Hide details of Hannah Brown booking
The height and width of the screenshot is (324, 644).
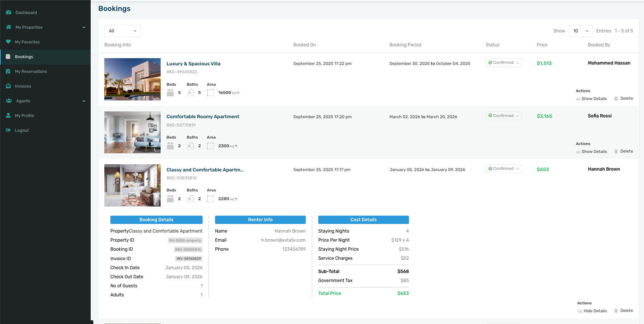tap(592, 311)
